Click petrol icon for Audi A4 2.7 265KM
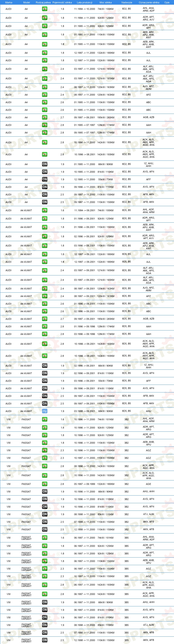The width and height of the screenshot is (174, 644). coord(45,117)
